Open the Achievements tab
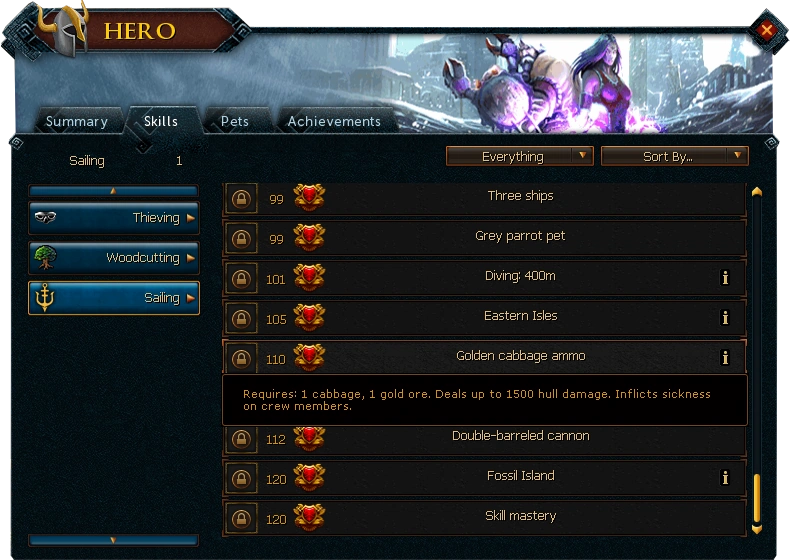The image size is (790, 560). tap(334, 121)
